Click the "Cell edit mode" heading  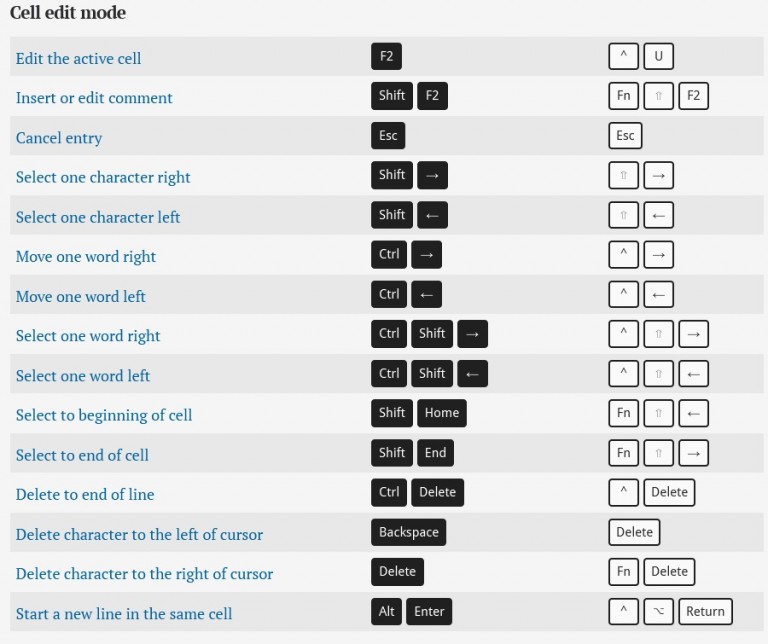pyautogui.click(x=68, y=13)
